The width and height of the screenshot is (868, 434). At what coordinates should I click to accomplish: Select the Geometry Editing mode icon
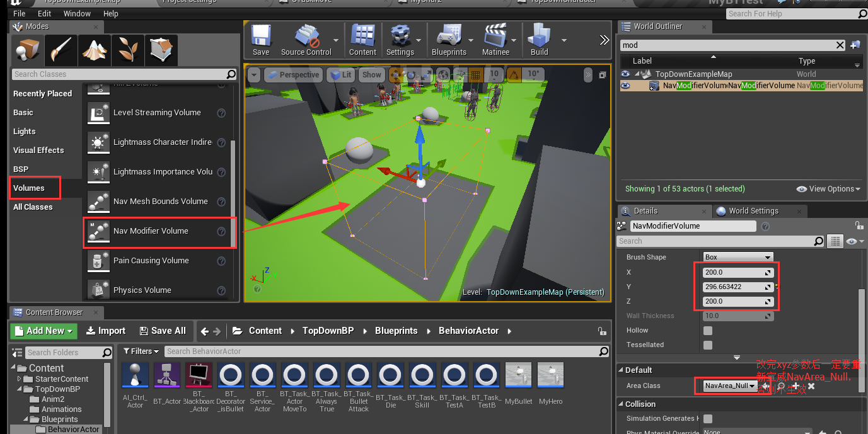(160, 50)
